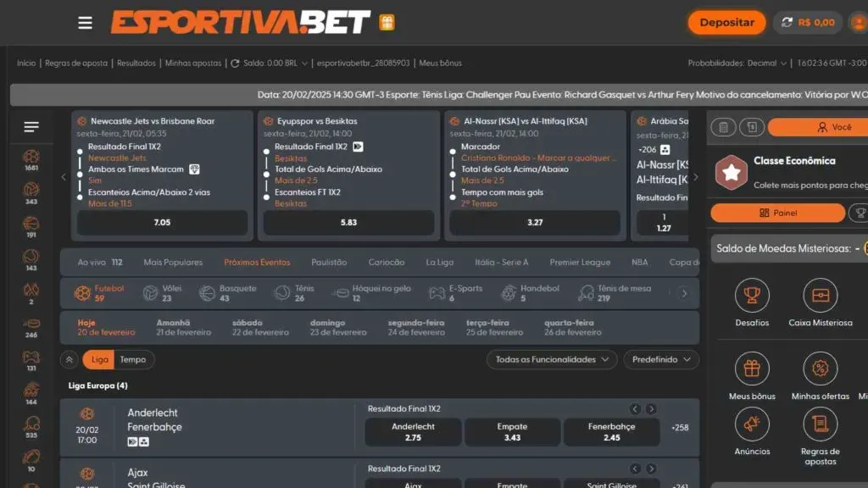Viewport: 868px width, 488px height.
Task: Open the Desafios trophy icon
Action: pyautogui.click(x=752, y=296)
